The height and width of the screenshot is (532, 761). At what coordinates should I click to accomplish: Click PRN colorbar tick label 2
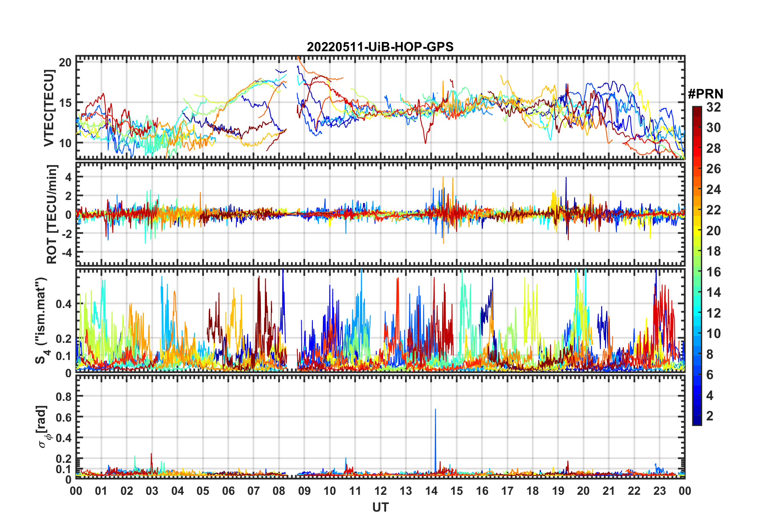click(710, 416)
